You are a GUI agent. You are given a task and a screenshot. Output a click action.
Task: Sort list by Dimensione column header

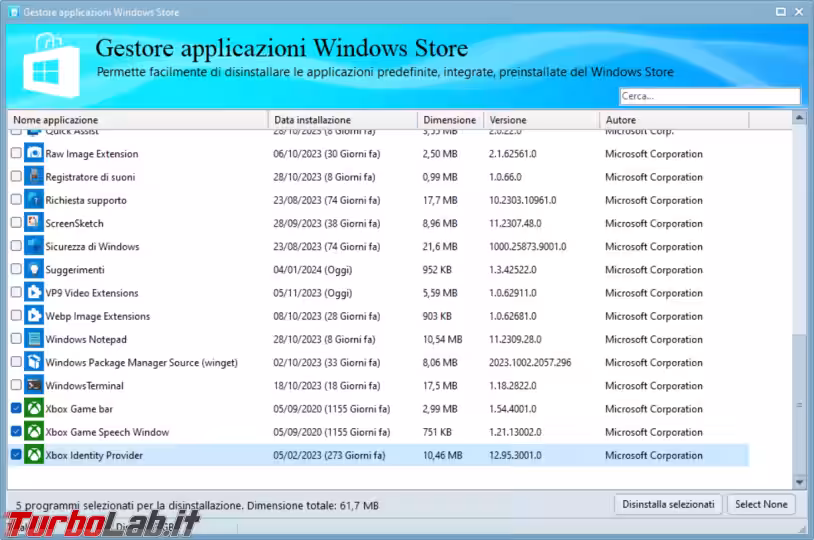click(x=450, y=120)
